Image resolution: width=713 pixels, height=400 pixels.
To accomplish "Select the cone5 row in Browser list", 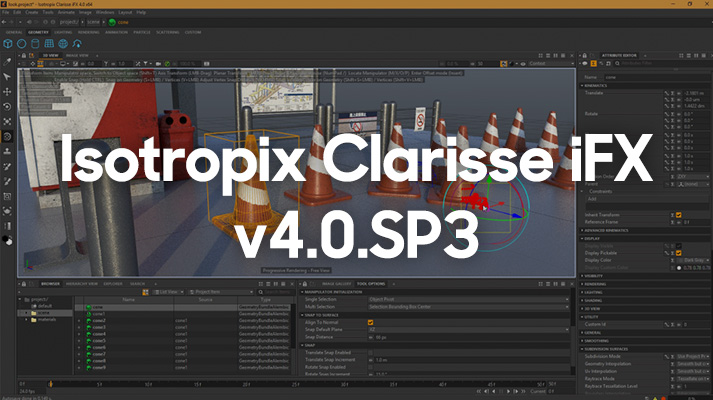I will (183, 340).
